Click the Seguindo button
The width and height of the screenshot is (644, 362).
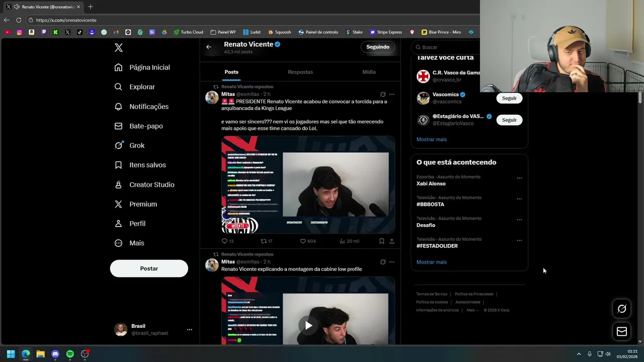tap(378, 47)
